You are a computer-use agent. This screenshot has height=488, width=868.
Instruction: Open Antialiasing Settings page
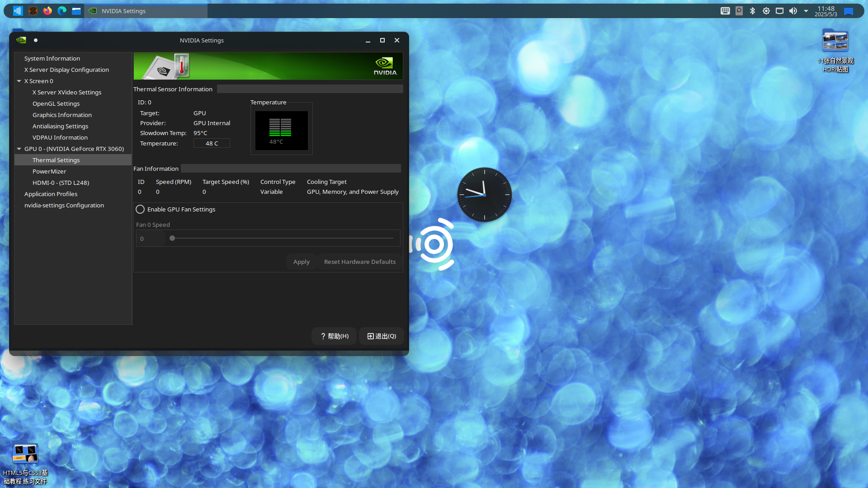60,126
